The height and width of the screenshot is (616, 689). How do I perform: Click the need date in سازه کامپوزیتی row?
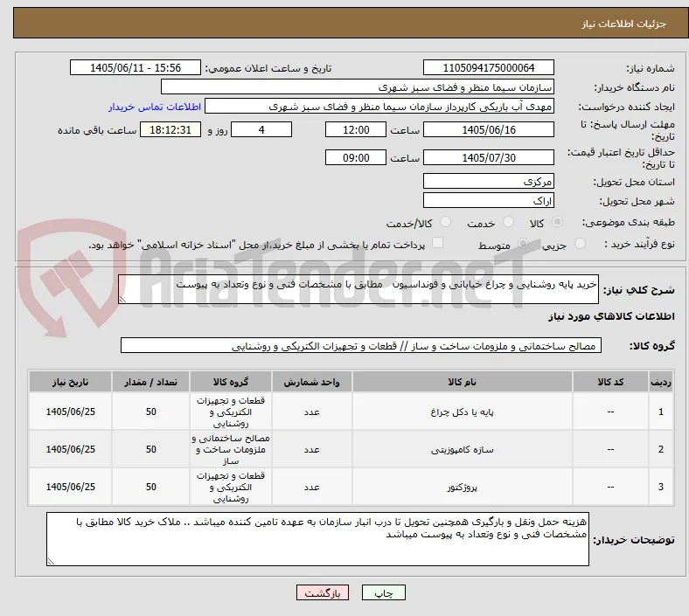[x=70, y=450]
